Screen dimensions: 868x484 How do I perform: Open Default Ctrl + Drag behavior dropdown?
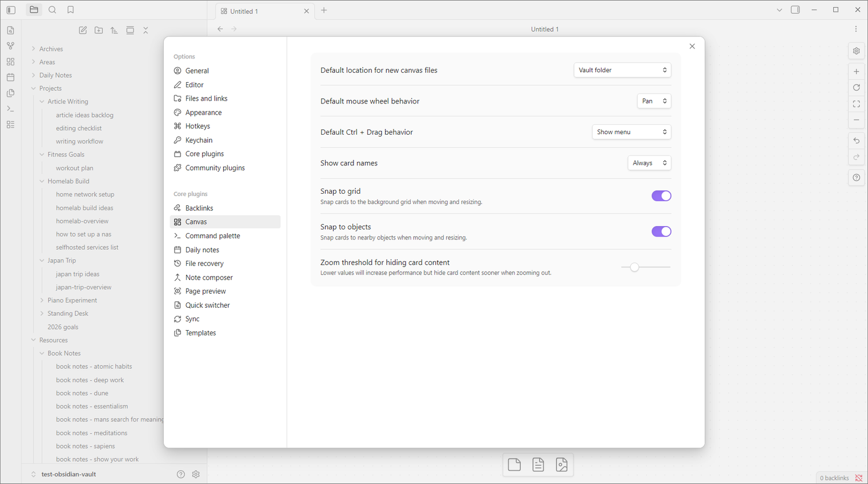click(x=631, y=132)
